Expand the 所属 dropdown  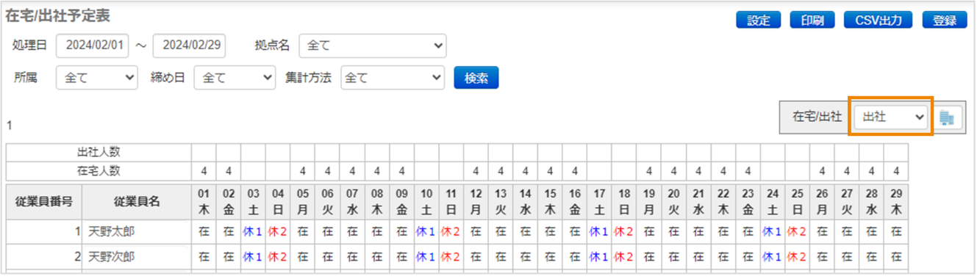tap(97, 77)
